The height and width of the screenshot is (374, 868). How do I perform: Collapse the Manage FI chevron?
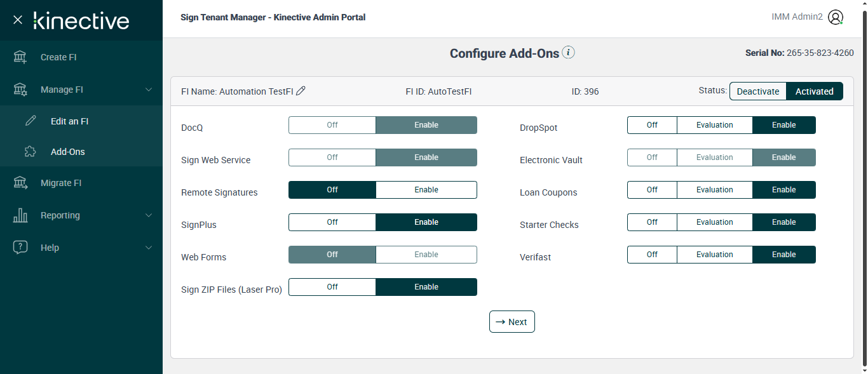[x=149, y=90]
